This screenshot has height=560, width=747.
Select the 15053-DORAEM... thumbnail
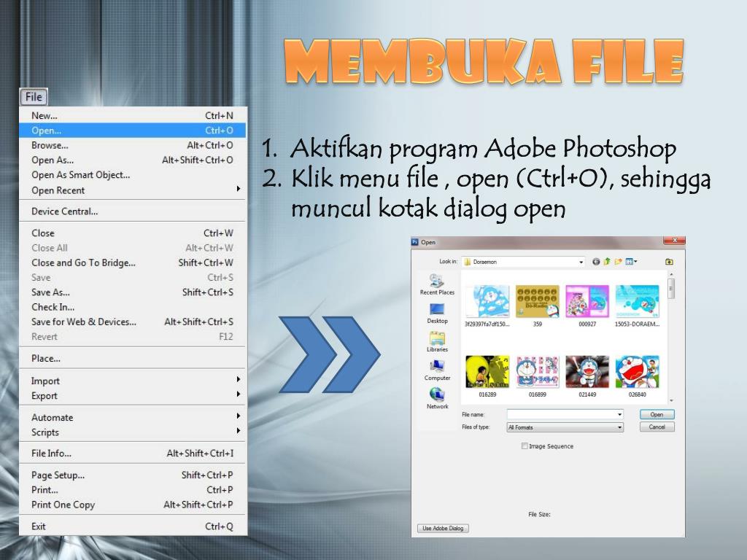pyautogui.click(x=638, y=306)
